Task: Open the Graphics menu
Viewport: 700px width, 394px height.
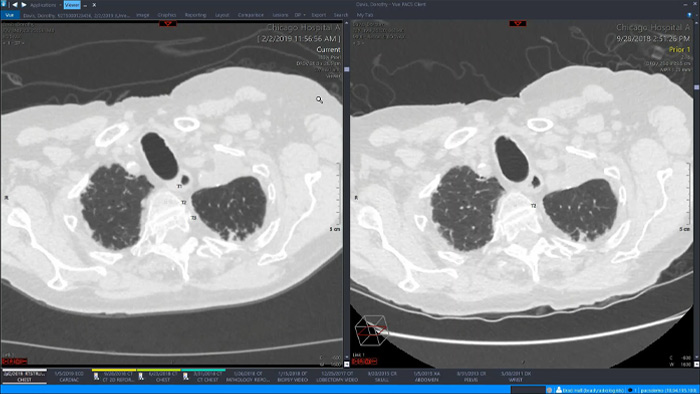Action: [x=167, y=15]
